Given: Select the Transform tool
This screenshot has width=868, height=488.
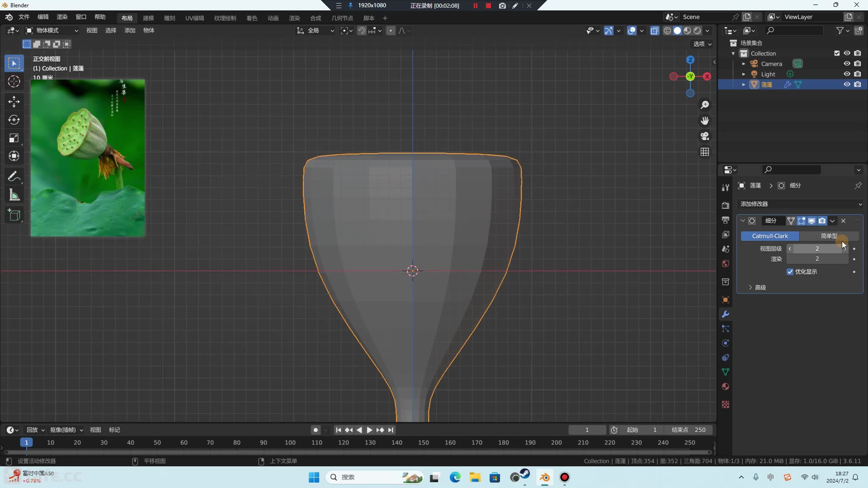Looking at the screenshot, I should click(x=14, y=156).
